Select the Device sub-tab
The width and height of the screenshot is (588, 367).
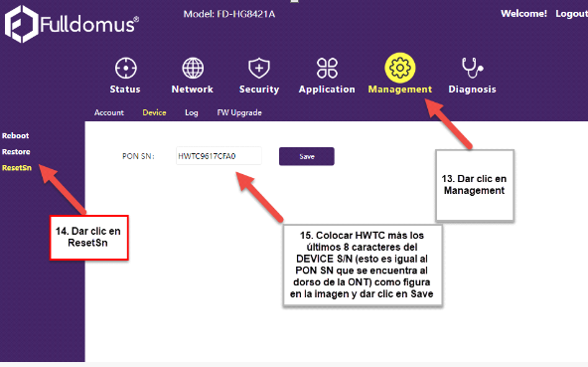point(154,112)
